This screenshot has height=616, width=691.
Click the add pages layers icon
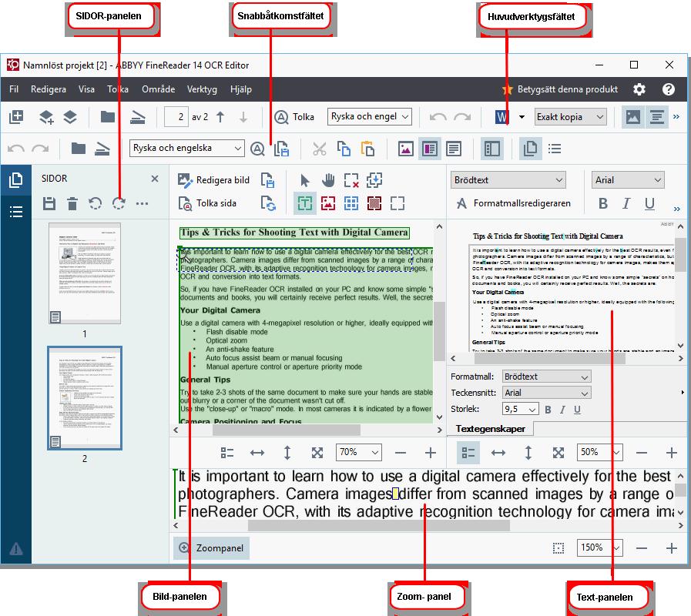tap(46, 117)
